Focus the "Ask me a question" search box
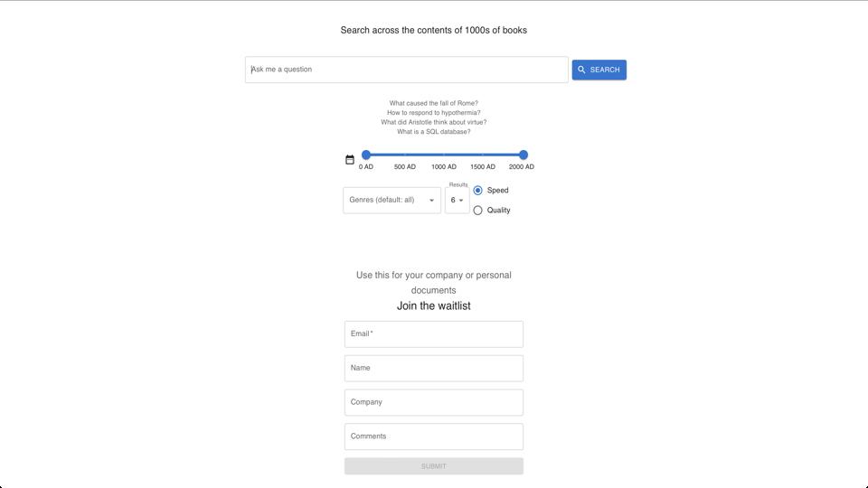Viewport: 868px width, 488px height. [407, 70]
